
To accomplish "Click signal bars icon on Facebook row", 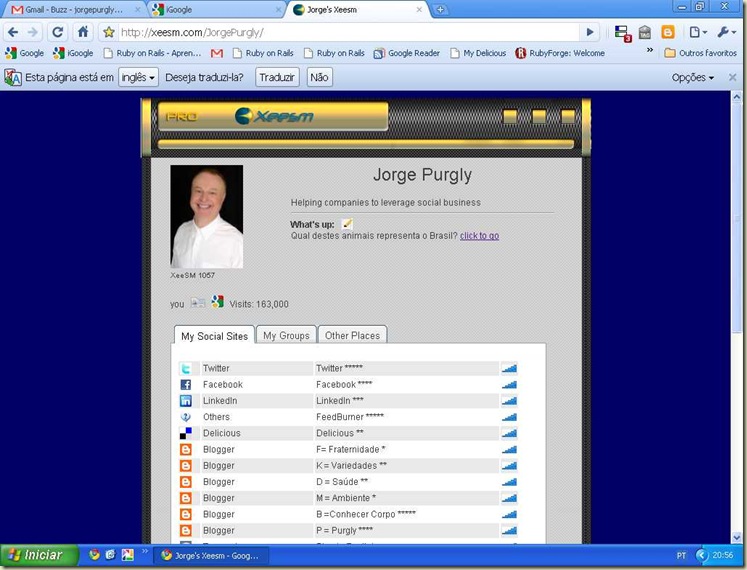I will 509,384.
